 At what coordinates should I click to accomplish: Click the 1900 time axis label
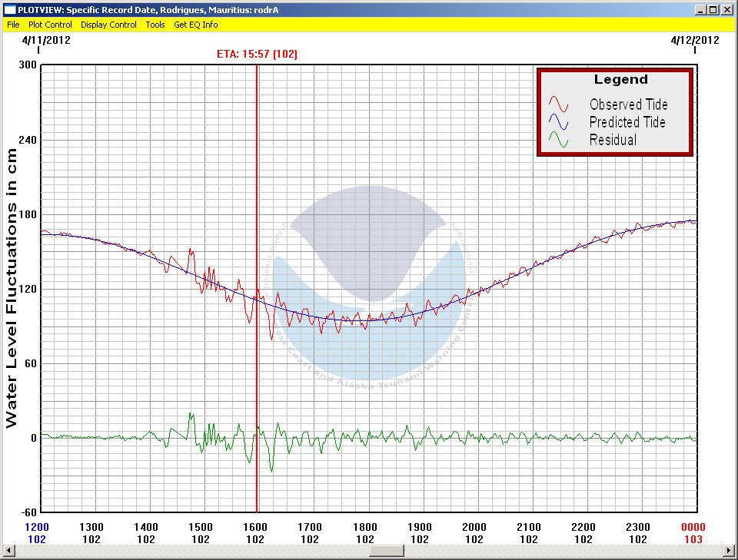tap(420, 527)
